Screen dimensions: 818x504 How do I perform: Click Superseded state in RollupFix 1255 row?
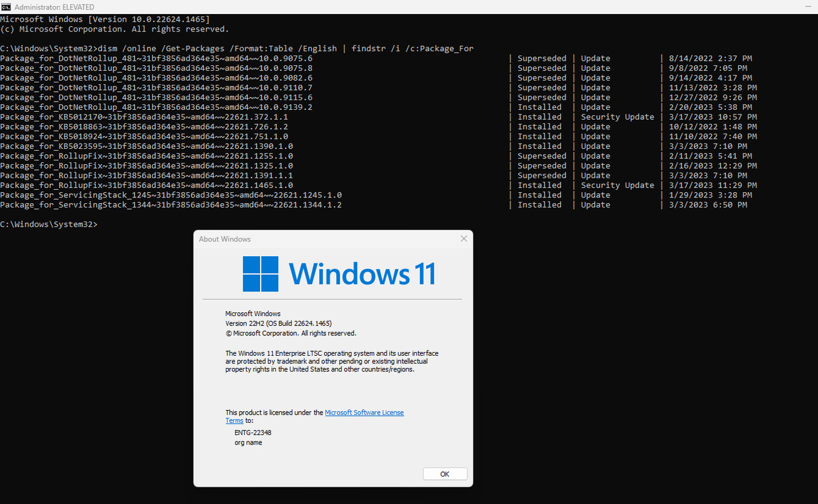542,156
